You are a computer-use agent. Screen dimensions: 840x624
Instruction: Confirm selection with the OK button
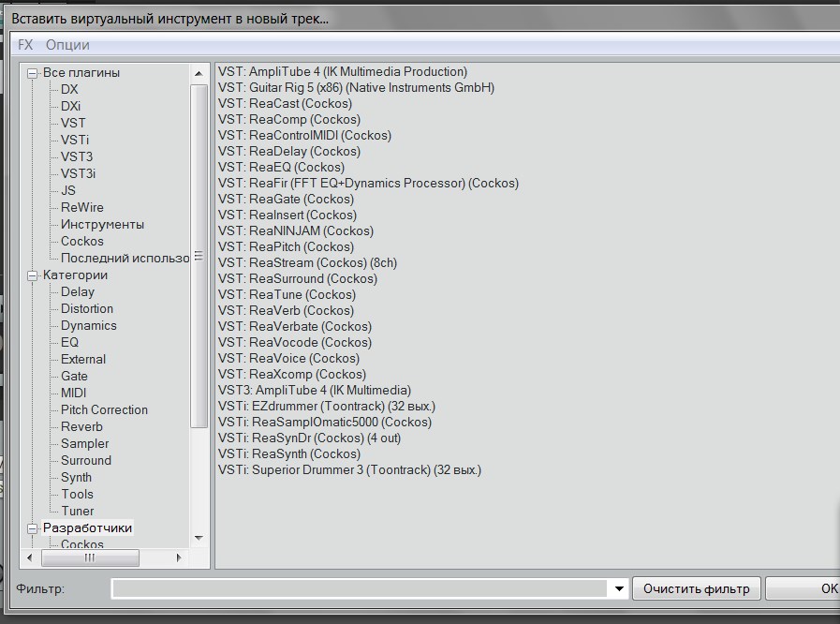click(x=803, y=588)
